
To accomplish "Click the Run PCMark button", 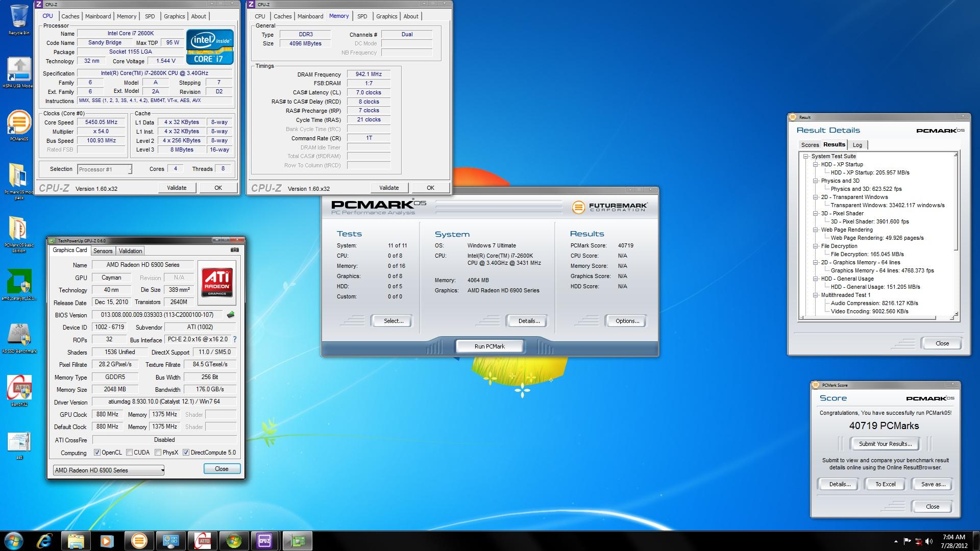I will coord(489,346).
